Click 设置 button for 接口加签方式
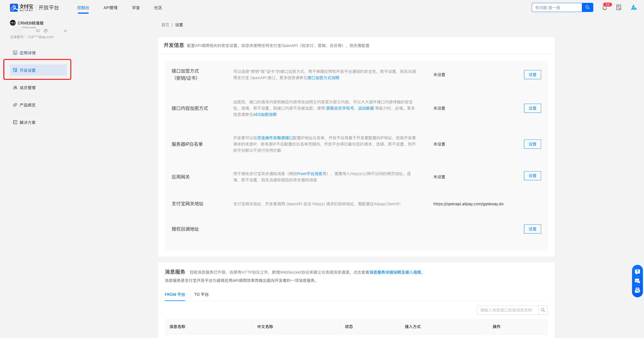This screenshot has width=644, height=338. (x=532, y=75)
